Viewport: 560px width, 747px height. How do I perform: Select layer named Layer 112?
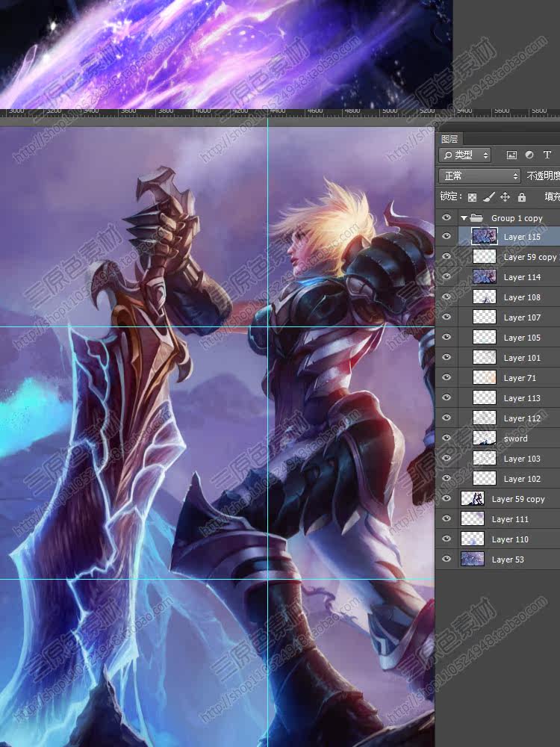(522, 418)
